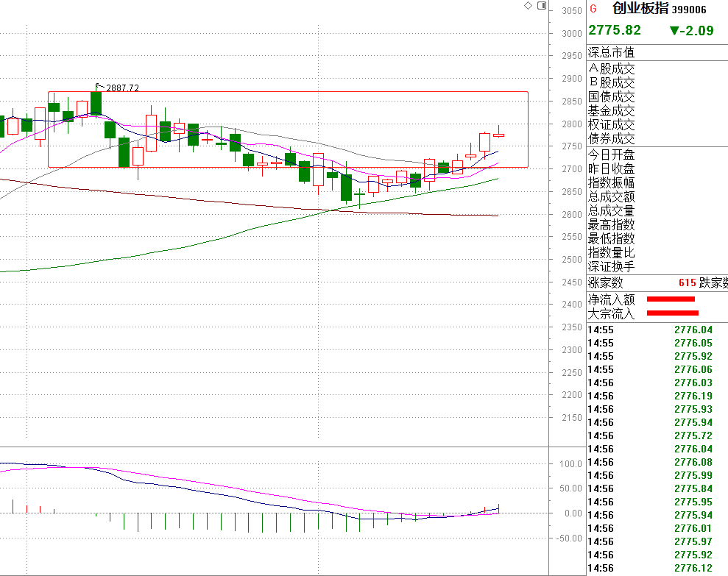Select the 深总市值 row

point(657,52)
